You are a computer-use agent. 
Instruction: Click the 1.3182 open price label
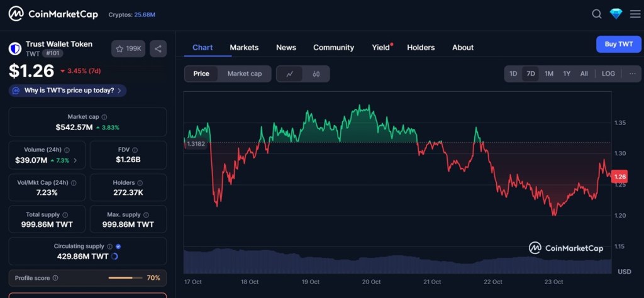pyautogui.click(x=196, y=144)
